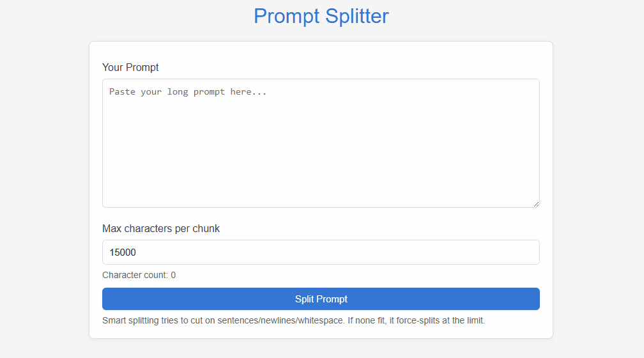Click the word "Prompt" in the page title
This screenshot has width=644, height=358.
pyautogui.click(x=286, y=16)
